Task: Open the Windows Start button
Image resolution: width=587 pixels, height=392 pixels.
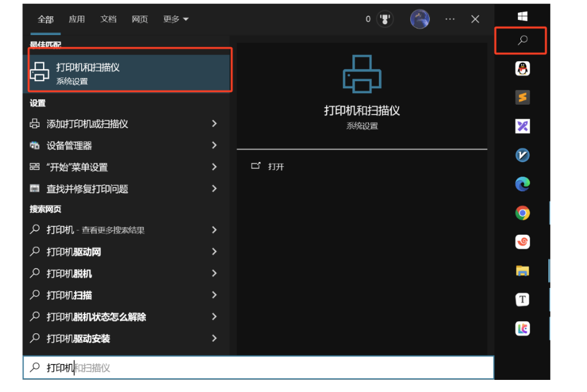Action: point(522,16)
